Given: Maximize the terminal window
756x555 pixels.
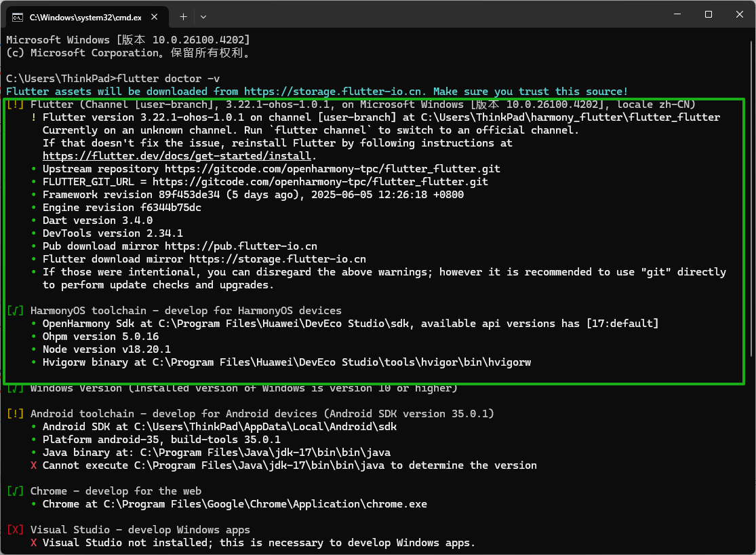Looking at the screenshot, I should (x=709, y=14).
